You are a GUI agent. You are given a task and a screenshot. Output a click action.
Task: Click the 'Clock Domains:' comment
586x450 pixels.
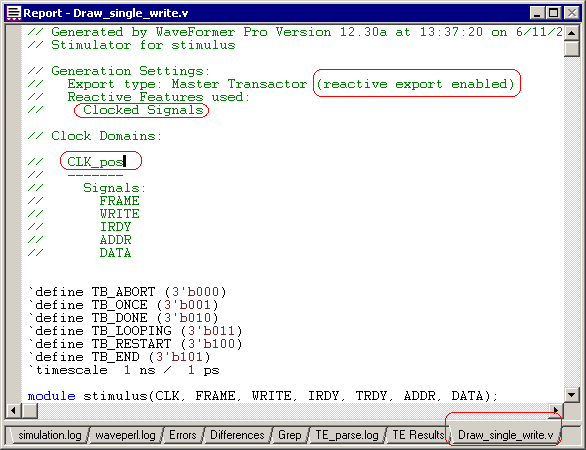[x=95, y=136]
